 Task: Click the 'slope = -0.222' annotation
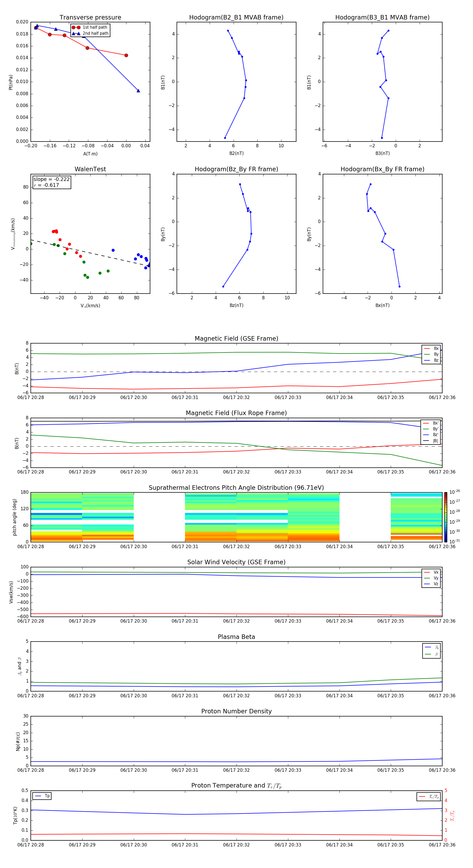[52, 179]
